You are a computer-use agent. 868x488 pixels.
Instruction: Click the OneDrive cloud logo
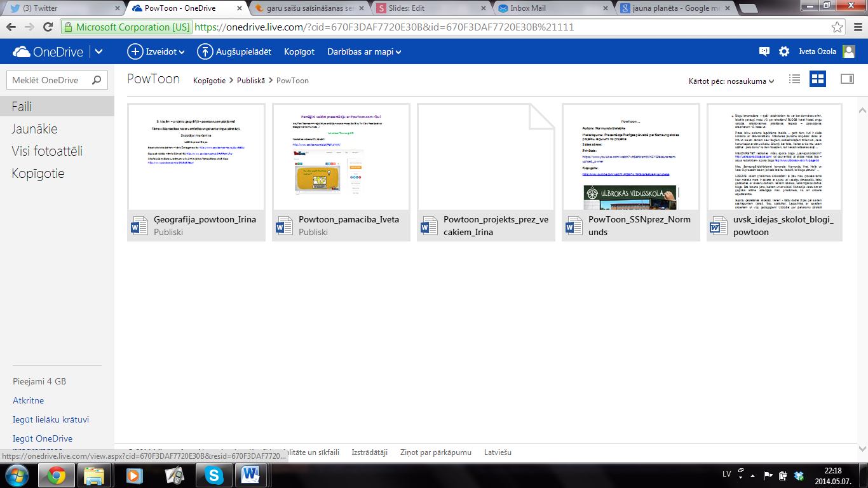tap(21, 52)
